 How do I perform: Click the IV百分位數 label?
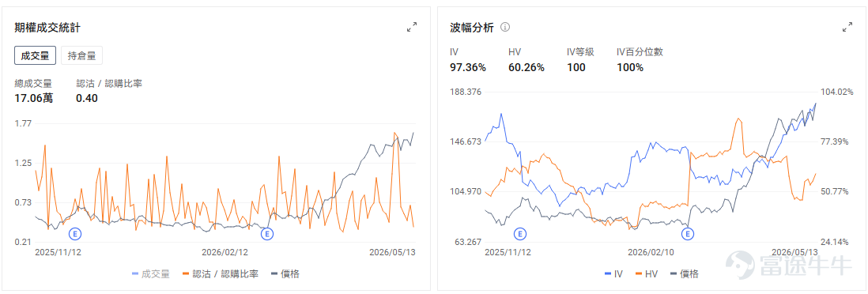pyautogui.click(x=640, y=52)
